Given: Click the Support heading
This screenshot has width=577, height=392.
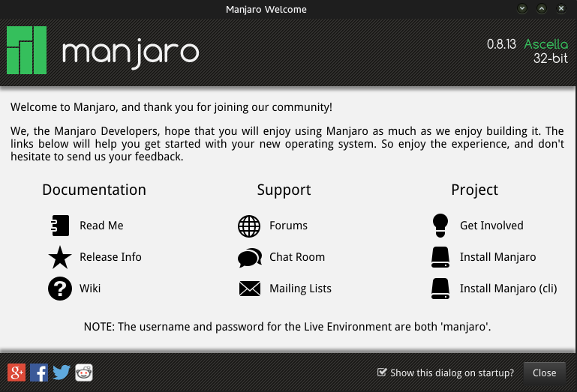Looking at the screenshot, I should tap(284, 190).
